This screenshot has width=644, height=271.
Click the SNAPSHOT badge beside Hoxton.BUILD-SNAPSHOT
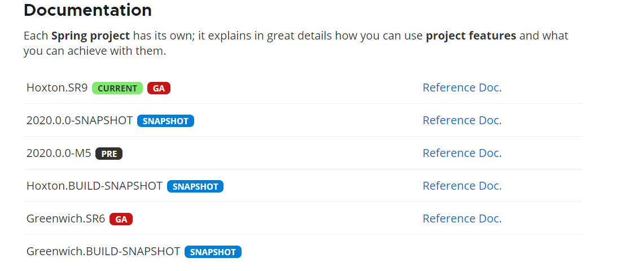click(195, 187)
